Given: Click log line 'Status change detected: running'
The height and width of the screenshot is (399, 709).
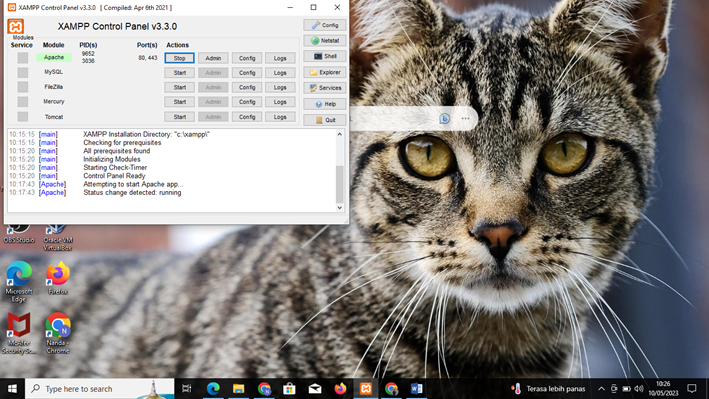Looking at the screenshot, I should [x=132, y=192].
